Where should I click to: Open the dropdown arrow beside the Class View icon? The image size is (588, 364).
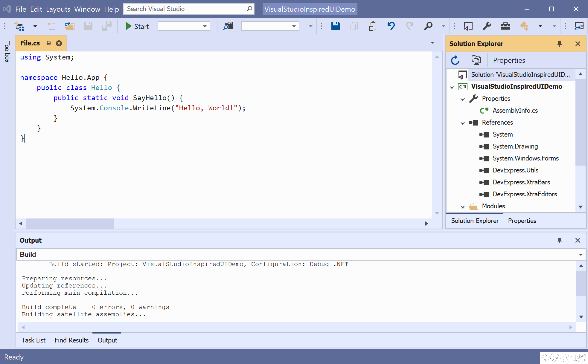tap(540, 26)
